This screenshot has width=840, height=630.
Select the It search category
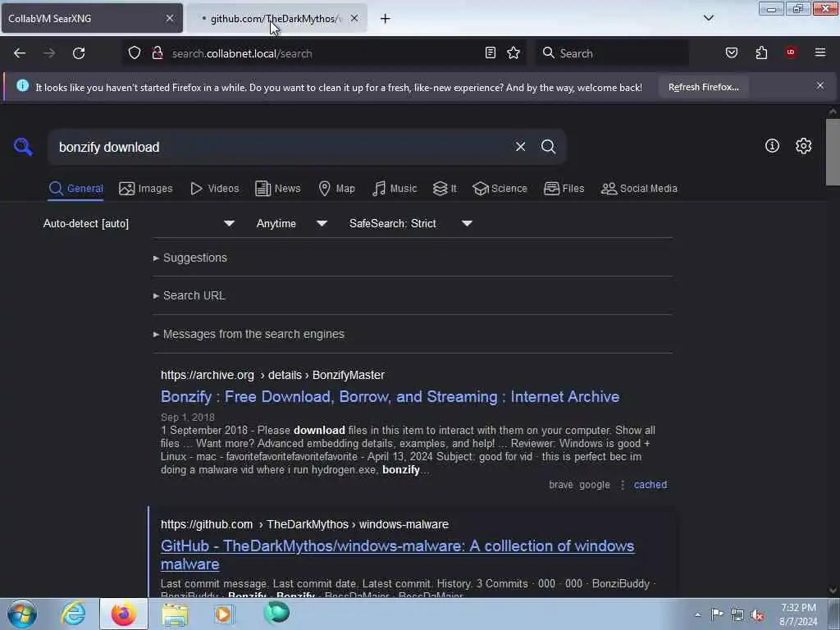[x=445, y=189]
